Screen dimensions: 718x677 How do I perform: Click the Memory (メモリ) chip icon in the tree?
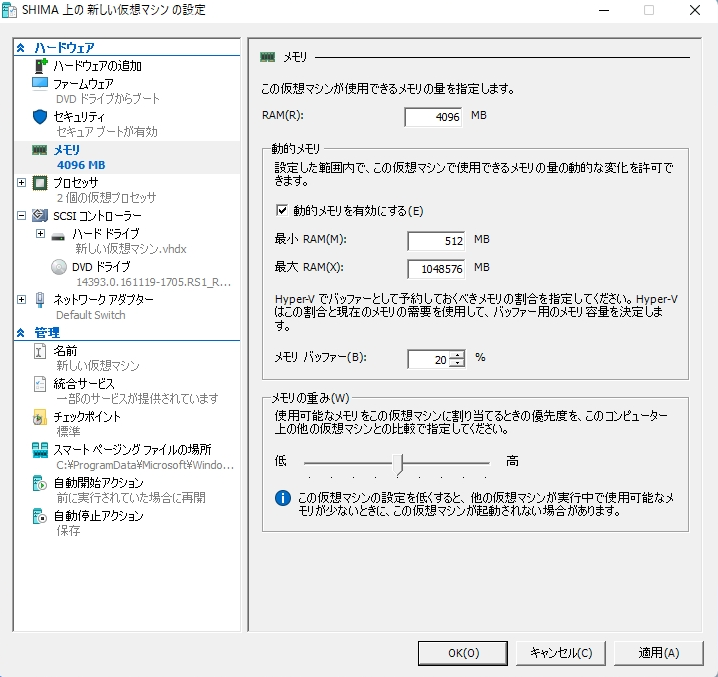(40, 150)
